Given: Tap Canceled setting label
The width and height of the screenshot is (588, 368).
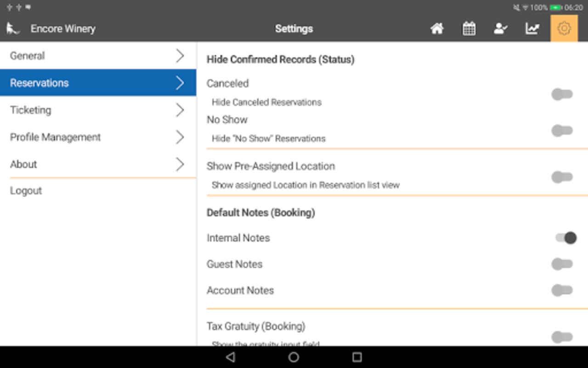Looking at the screenshot, I should [x=227, y=83].
